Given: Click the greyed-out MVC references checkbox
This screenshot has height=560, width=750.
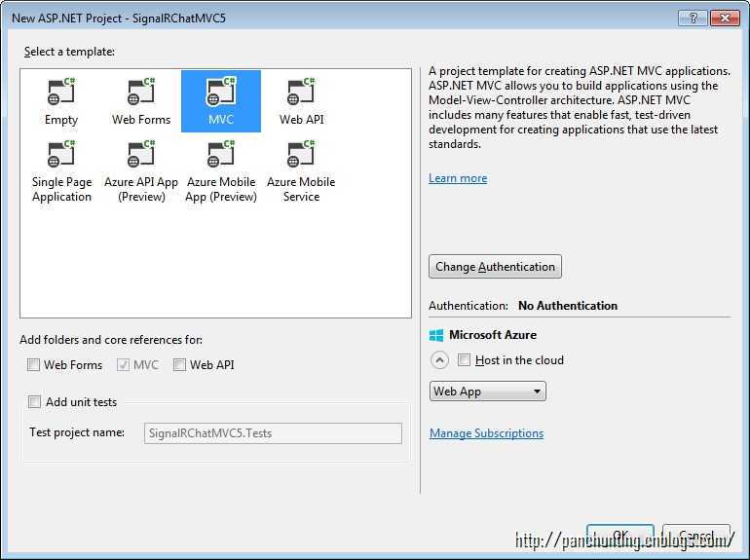Looking at the screenshot, I should tap(123, 365).
